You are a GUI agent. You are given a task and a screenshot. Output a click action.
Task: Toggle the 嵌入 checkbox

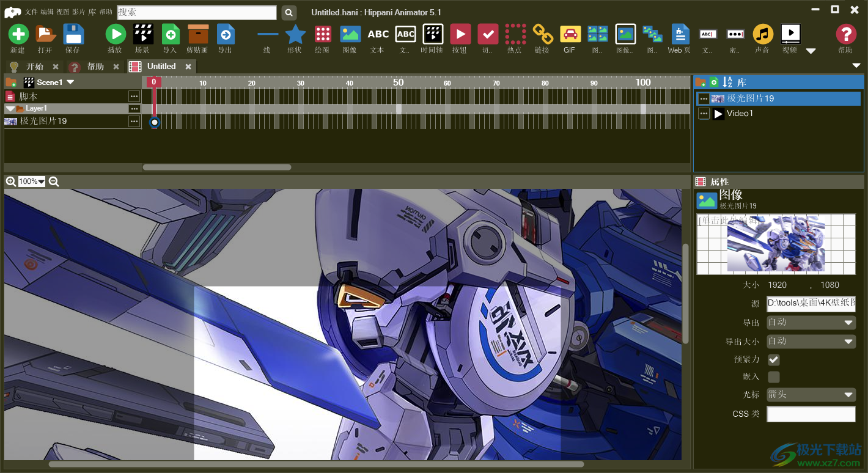click(773, 377)
